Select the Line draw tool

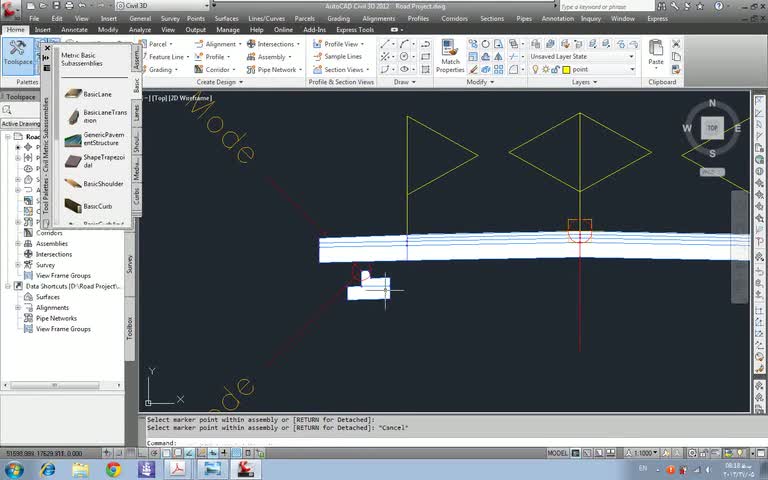[385, 44]
